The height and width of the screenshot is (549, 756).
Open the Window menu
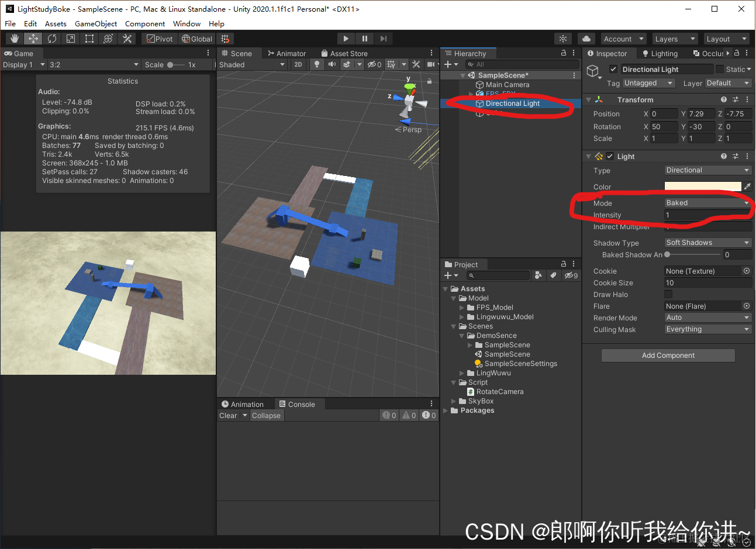click(x=187, y=23)
